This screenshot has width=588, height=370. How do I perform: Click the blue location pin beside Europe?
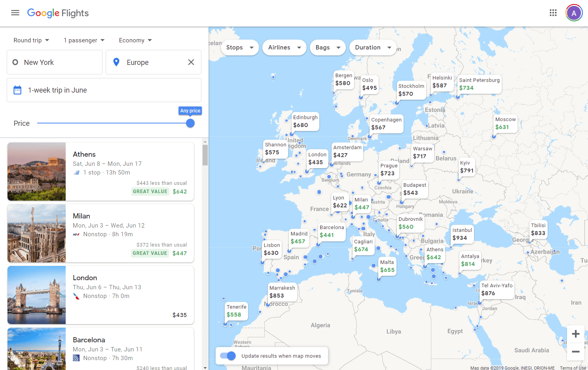(x=116, y=62)
